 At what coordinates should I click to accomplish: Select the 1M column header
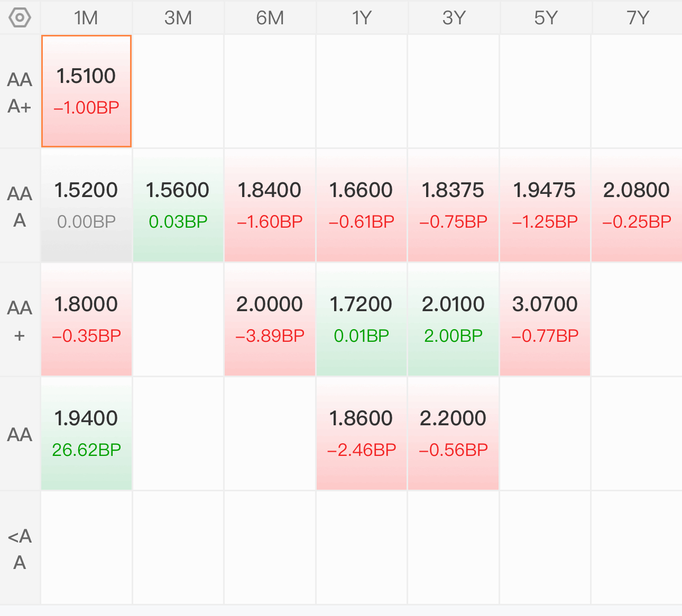click(x=86, y=17)
